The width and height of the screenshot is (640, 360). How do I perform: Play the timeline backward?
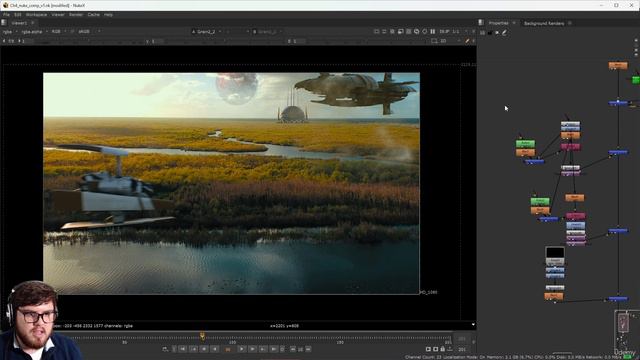tap(215, 349)
